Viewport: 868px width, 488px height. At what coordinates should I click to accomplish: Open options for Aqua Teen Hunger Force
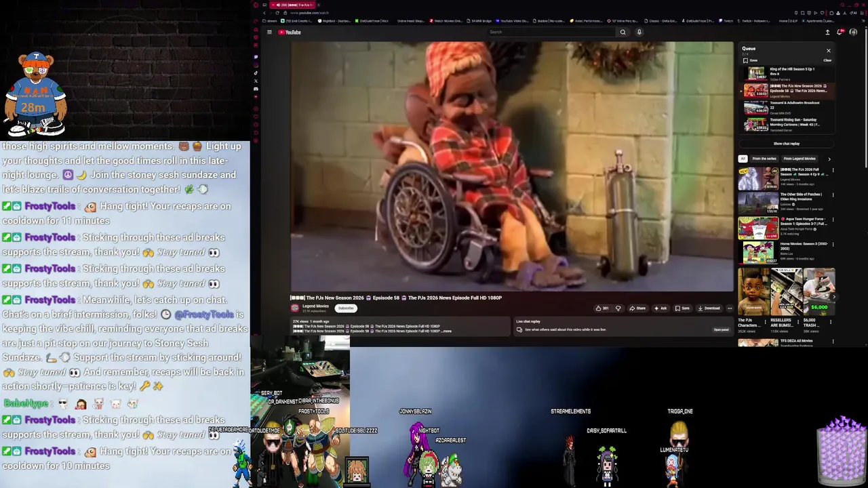pos(833,220)
